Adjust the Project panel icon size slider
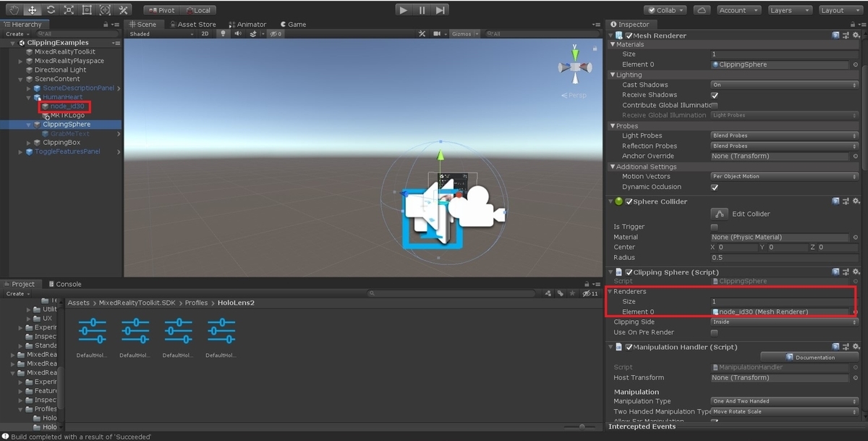This screenshot has height=441, width=868. point(583,427)
